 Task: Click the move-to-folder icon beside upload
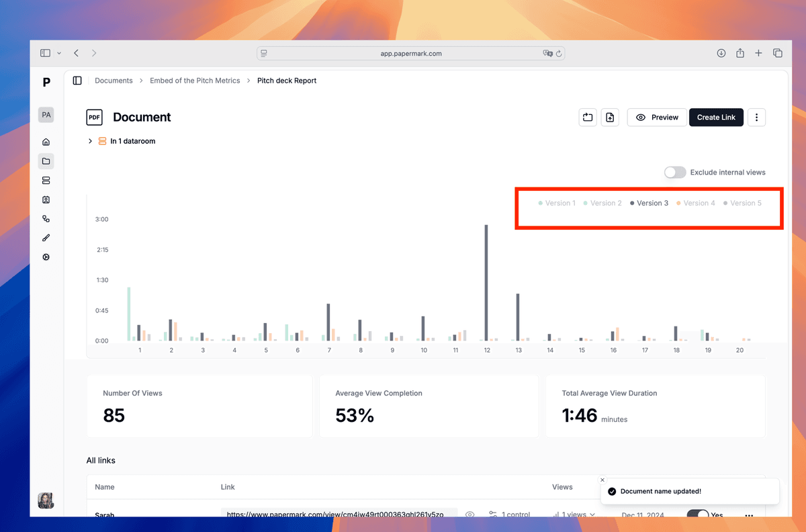(x=588, y=118)
